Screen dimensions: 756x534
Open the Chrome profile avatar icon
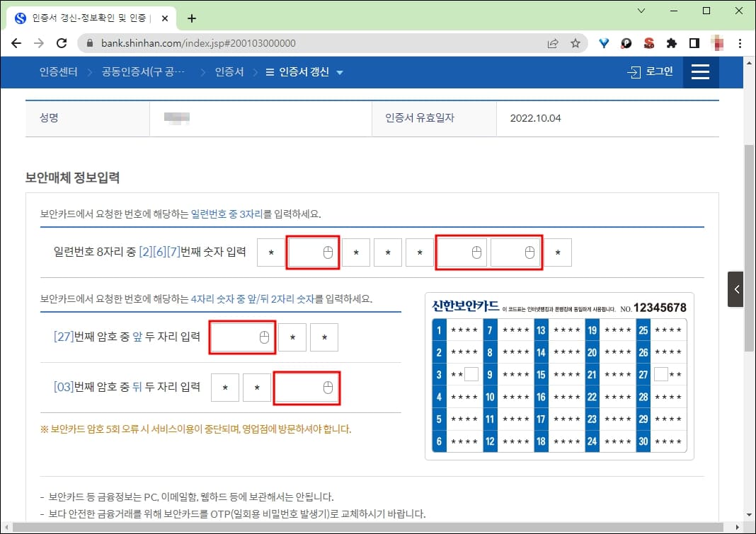click(x=717, y=43)
